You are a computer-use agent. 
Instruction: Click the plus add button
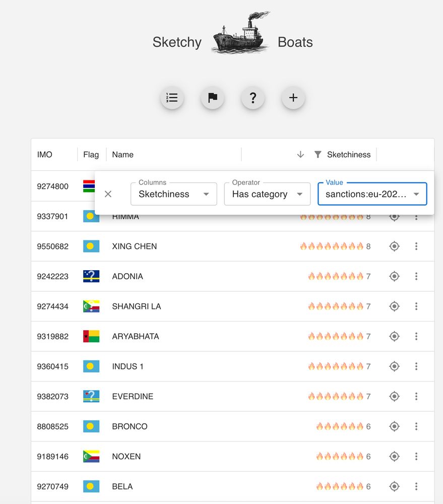pyautogui.click(x=293, y=98)
